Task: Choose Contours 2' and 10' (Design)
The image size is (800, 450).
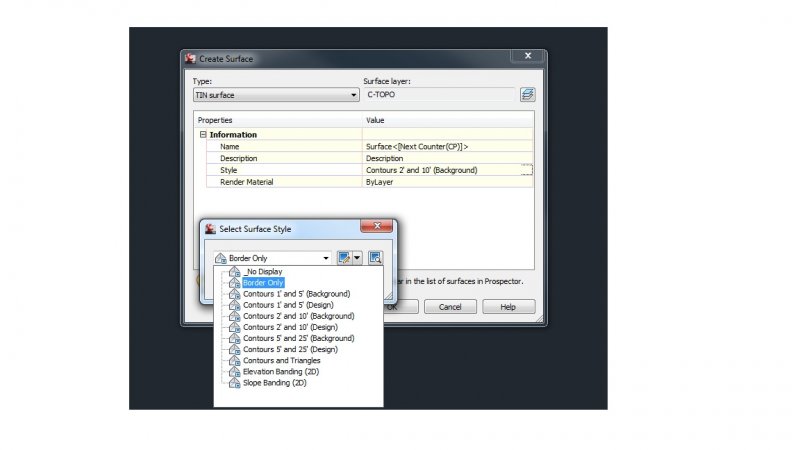Action: (x=290, y=328)
